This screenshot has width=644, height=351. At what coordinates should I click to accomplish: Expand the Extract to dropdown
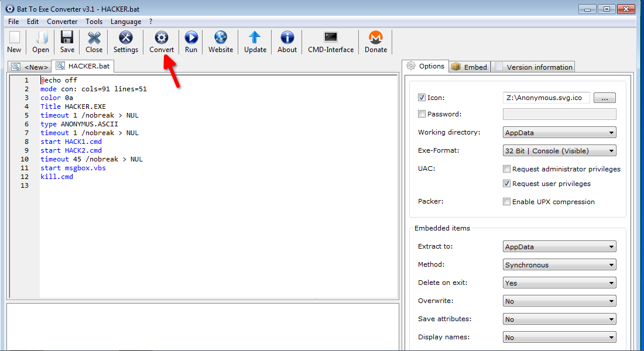[559, 247]
